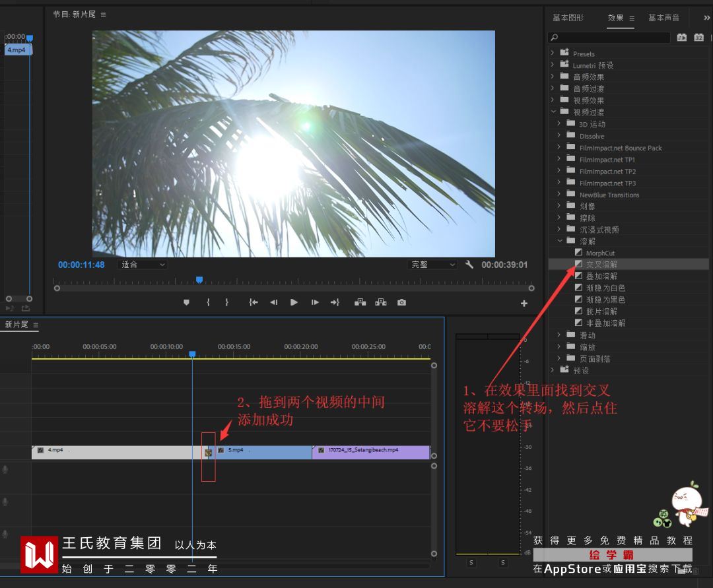The width and height of the screenshot is (713, 588).
Task: Click the Extract button
Action: point(381,302)
